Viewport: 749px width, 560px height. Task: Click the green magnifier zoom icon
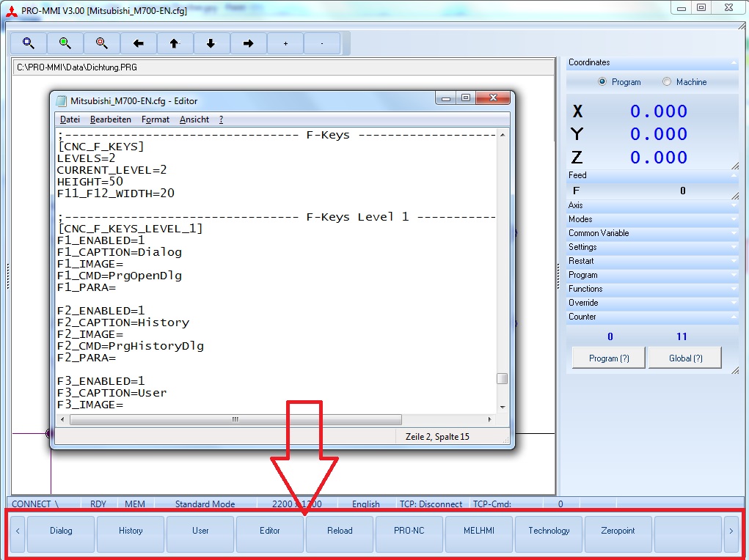pyautogui.click(x=65, y=43)
